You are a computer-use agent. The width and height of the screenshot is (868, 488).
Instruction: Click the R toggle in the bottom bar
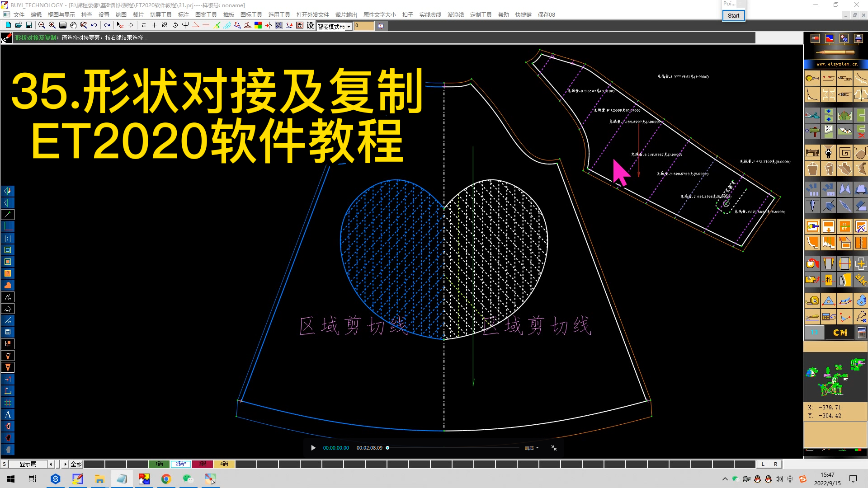(776, 464)
